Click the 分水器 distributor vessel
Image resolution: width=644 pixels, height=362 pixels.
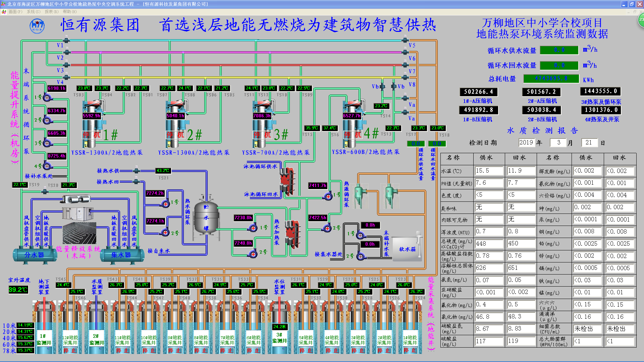(x=34, y=255)
